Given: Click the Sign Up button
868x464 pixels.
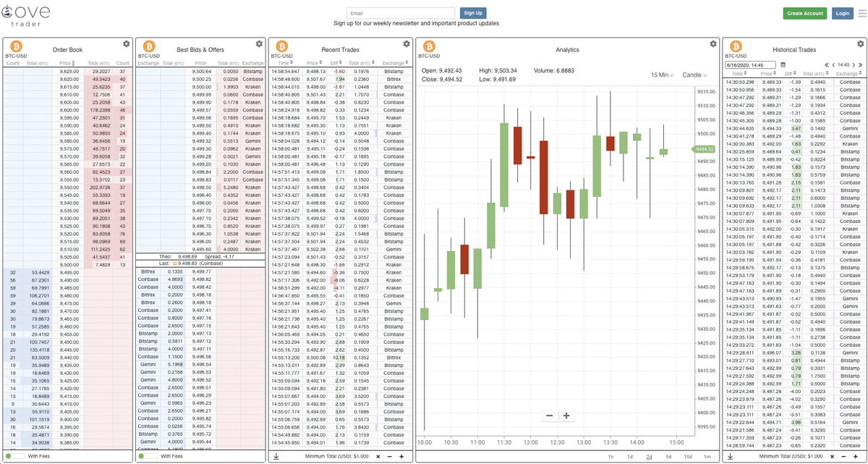Looking at the screenshot, I should coord(473,13).
